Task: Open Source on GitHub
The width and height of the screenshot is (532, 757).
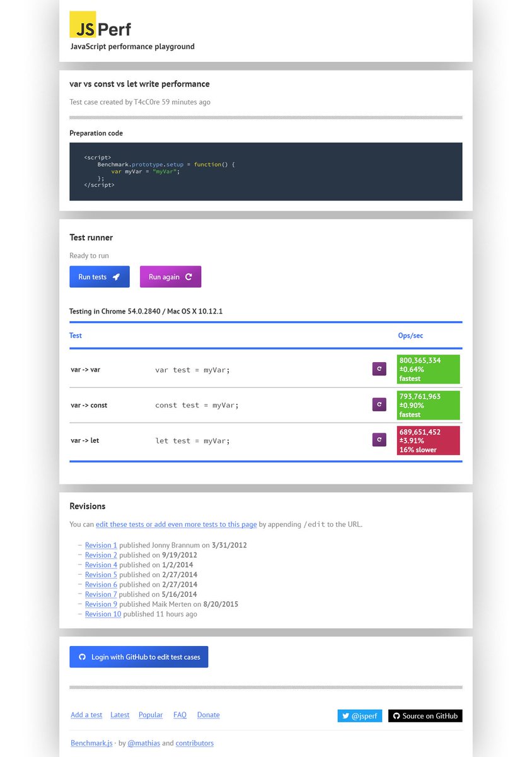Action: 425,716
